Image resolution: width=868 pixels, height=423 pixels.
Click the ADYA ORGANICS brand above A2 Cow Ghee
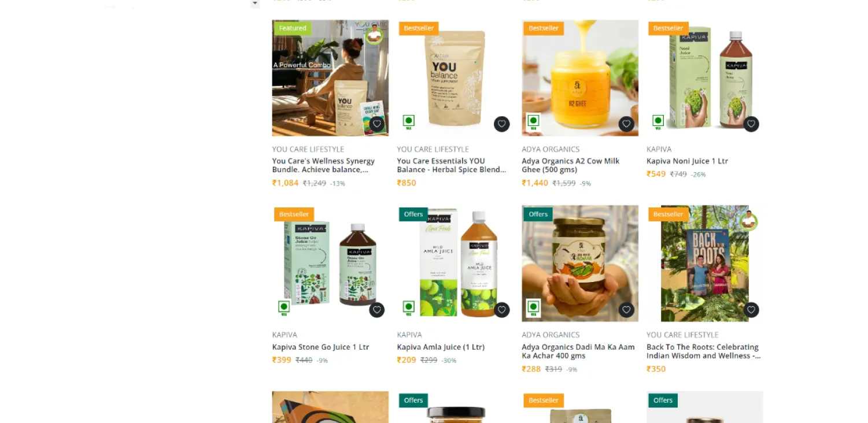point(551,149)
